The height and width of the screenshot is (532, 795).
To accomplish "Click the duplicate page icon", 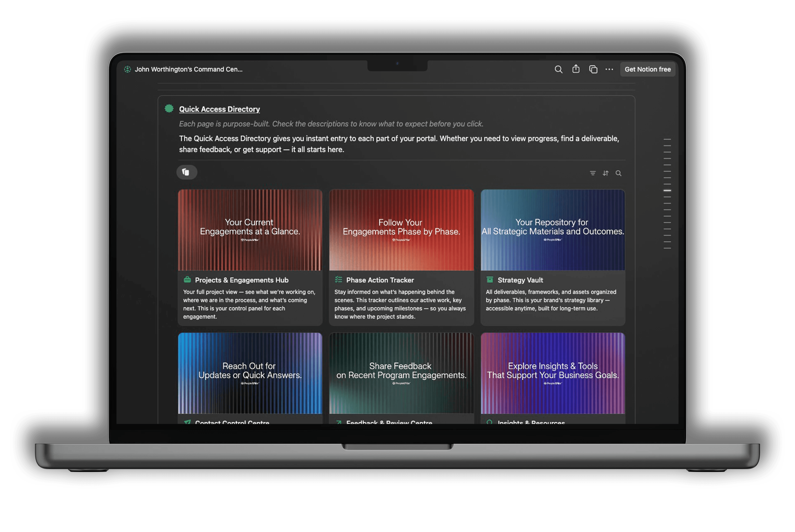I will point(593,69).
